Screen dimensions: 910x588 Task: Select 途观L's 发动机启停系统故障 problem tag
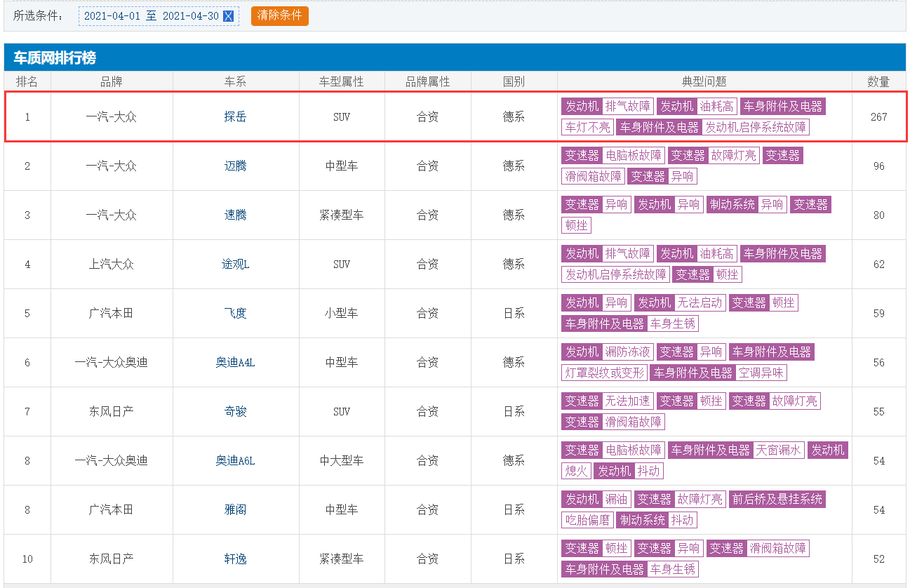(616, 274)
